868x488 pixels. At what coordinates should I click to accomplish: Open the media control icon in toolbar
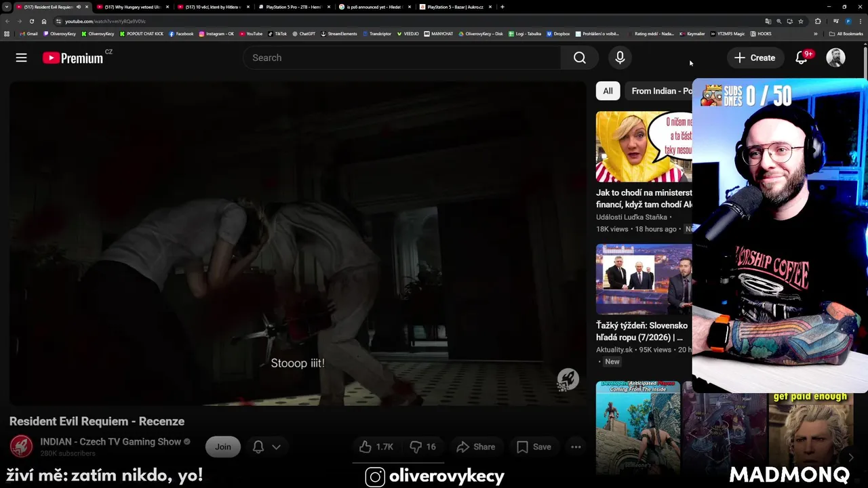[x=835, y=21]
